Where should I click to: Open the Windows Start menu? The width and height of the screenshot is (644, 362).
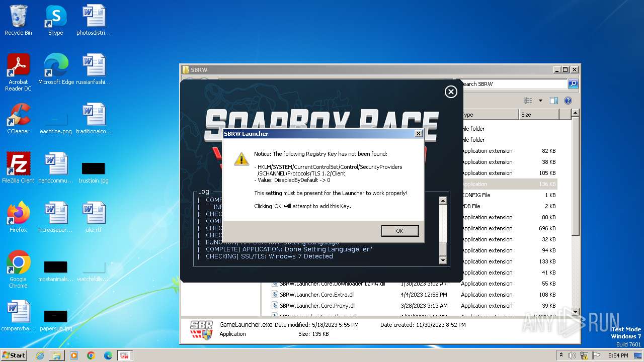coord(14,355)
